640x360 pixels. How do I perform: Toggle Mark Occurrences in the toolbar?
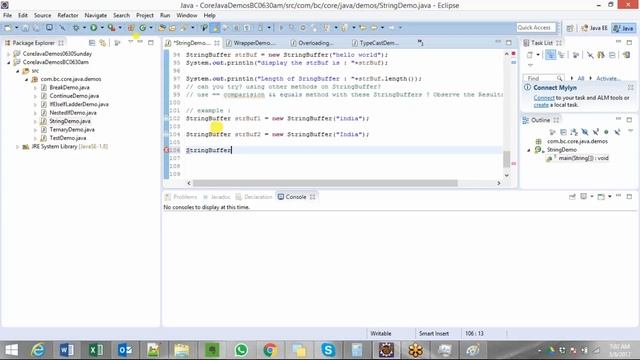216,28
